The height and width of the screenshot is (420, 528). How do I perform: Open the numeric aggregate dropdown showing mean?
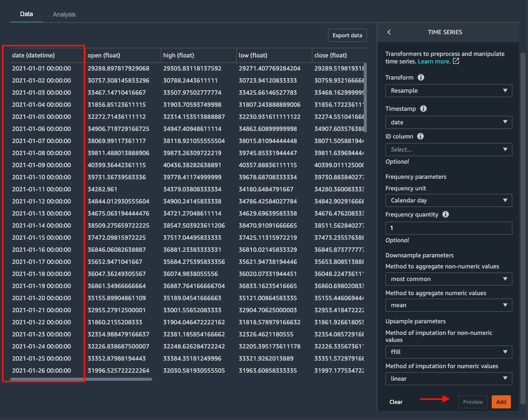click(x=448, y=305)
